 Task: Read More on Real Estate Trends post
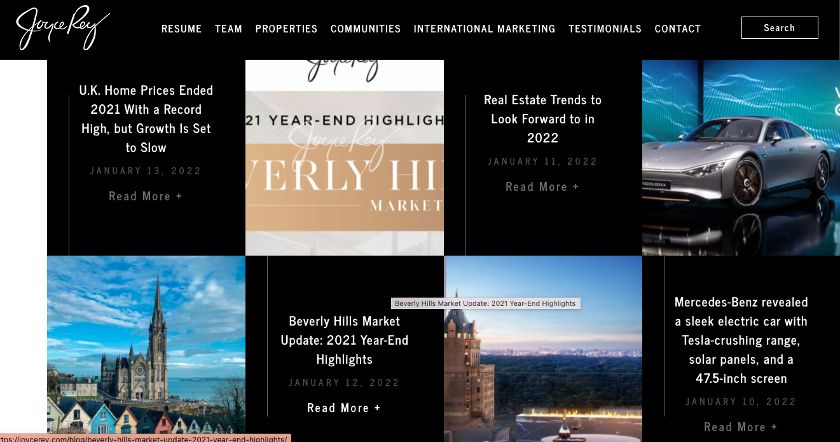tap(542, 186)
